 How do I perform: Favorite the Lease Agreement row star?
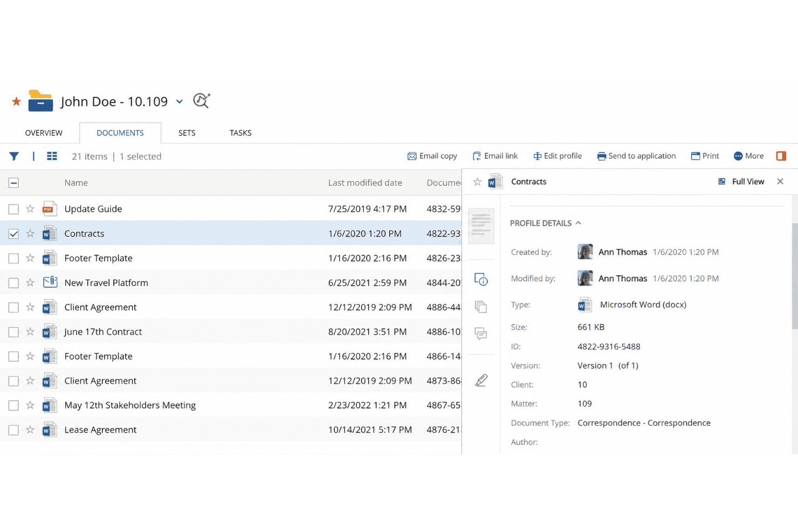pos(30,430)
